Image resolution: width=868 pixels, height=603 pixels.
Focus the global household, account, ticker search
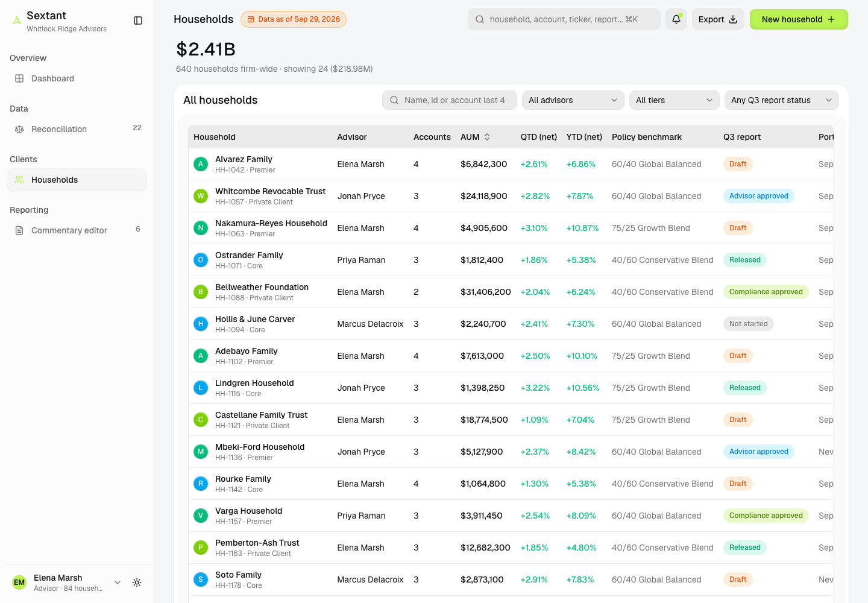[x=564, y=19]
